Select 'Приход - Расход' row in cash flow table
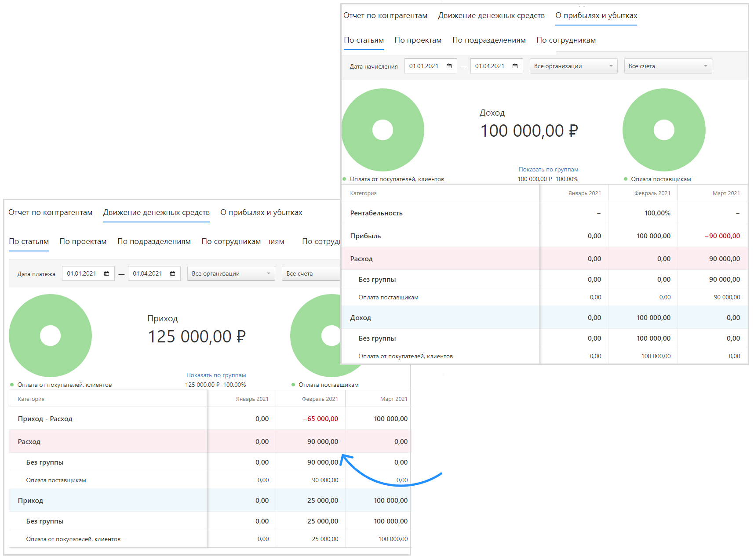The height and width of the screenshot is (560, 754). (x=210, y=418)
